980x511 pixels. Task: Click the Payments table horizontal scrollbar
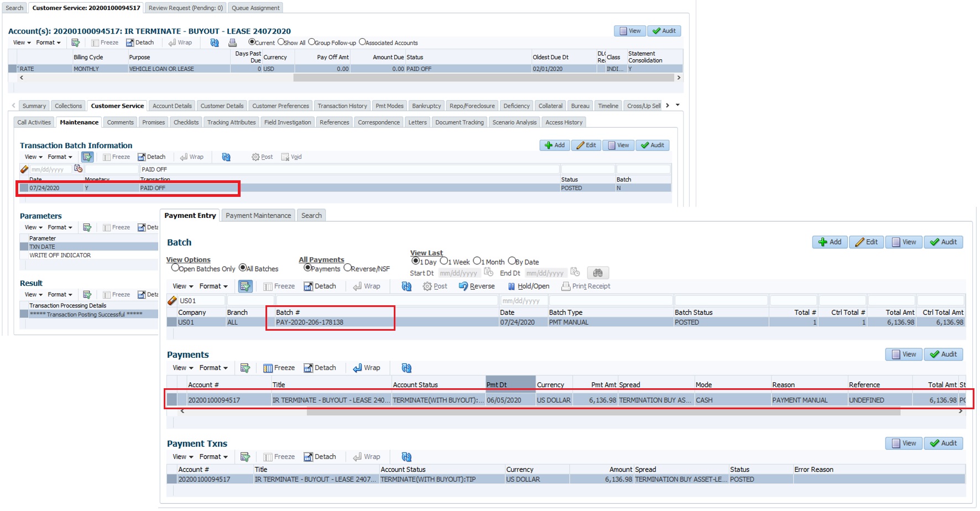tap(603, 411)
